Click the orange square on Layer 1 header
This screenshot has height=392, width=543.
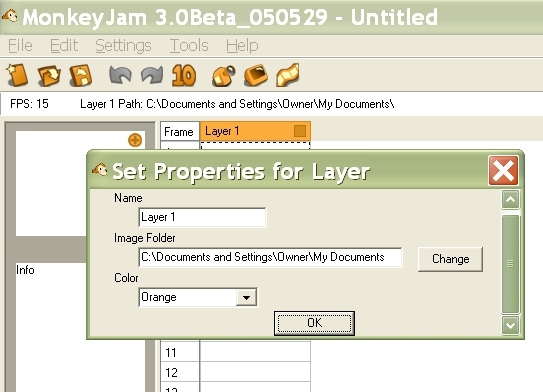pyautogui.click(x=300, y=131)
